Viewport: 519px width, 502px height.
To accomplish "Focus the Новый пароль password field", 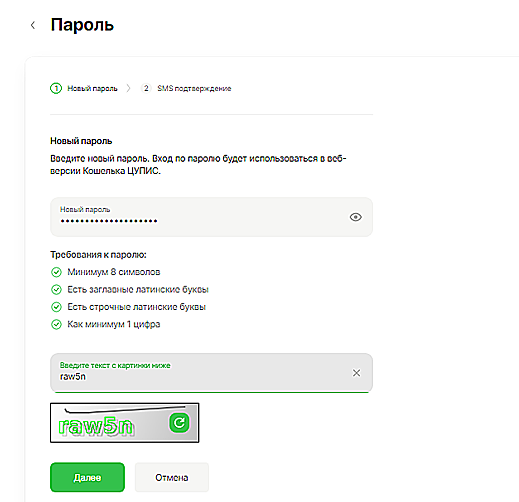I will pos(211,217).
